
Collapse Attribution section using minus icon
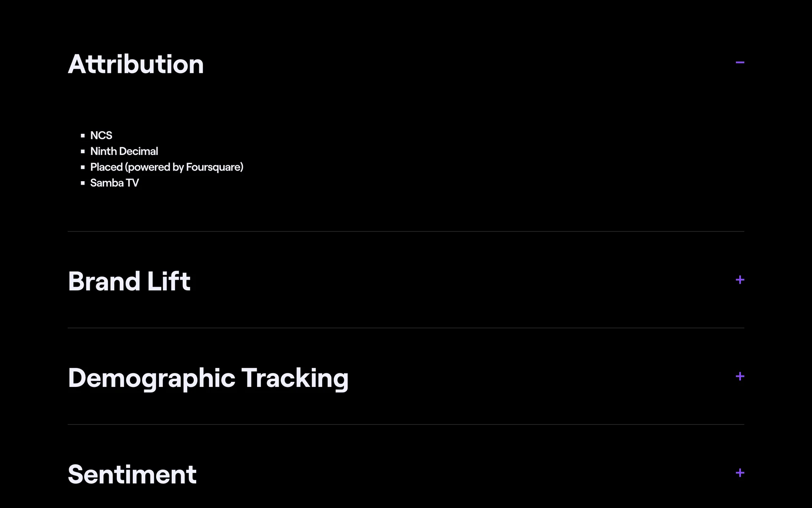click(740, 63)
